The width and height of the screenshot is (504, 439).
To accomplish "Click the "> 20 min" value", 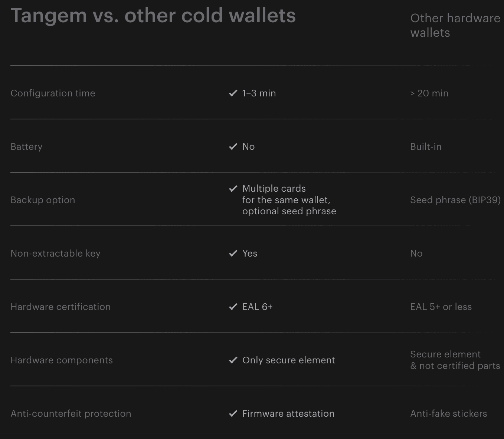I will (429, 93).
